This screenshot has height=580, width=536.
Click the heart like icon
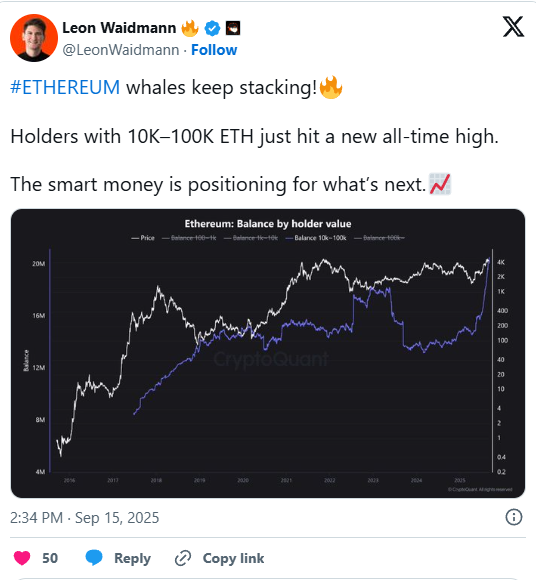click(x=22, y=558)
